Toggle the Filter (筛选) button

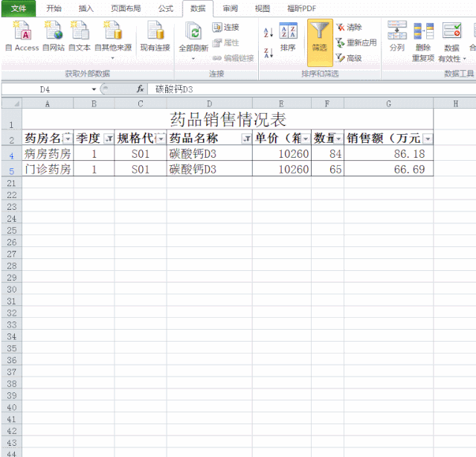click(x=320, y=43)
